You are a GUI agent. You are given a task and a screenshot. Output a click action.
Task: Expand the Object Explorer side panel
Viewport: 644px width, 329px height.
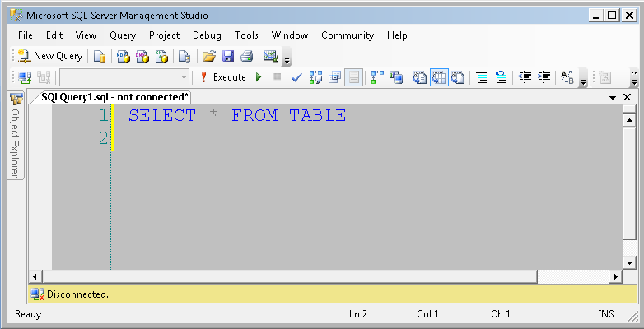click(16, 136)
